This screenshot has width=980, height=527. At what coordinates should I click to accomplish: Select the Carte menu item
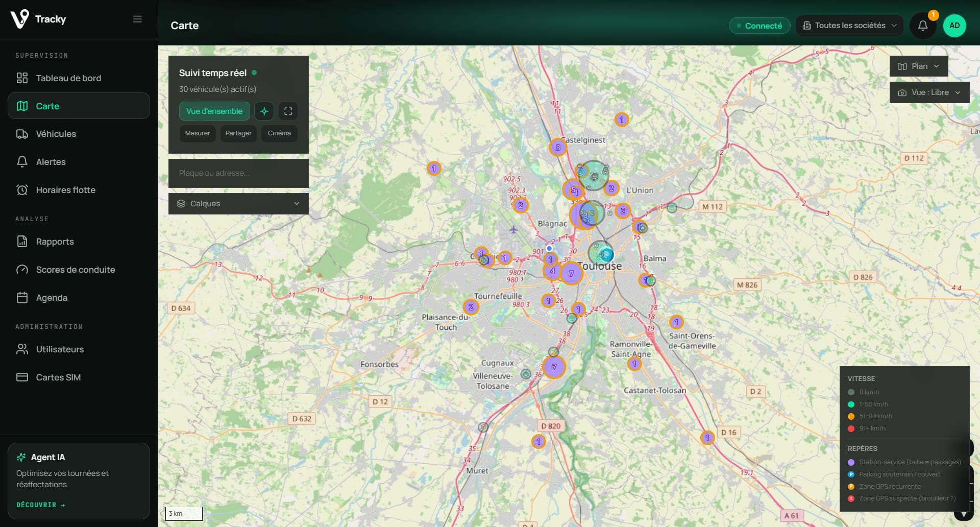[79, 106]
